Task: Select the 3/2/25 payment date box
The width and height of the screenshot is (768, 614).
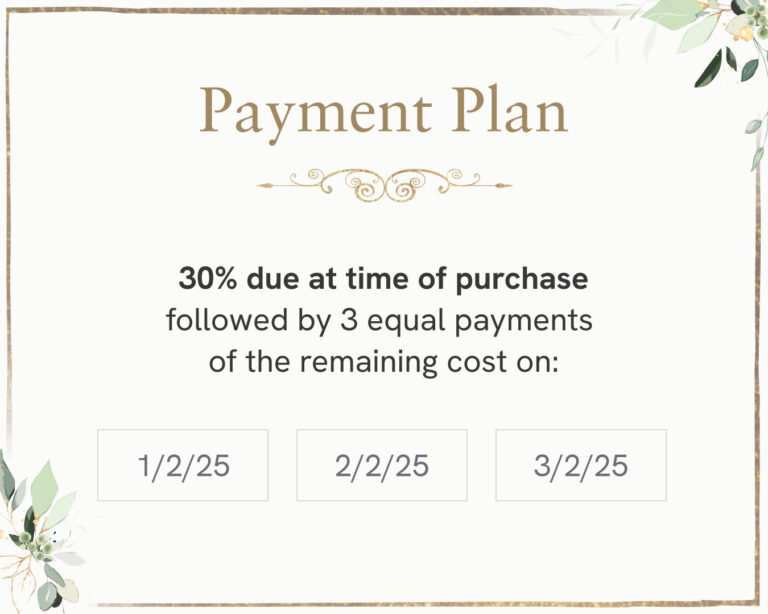Action: click(x=581, y=465)
